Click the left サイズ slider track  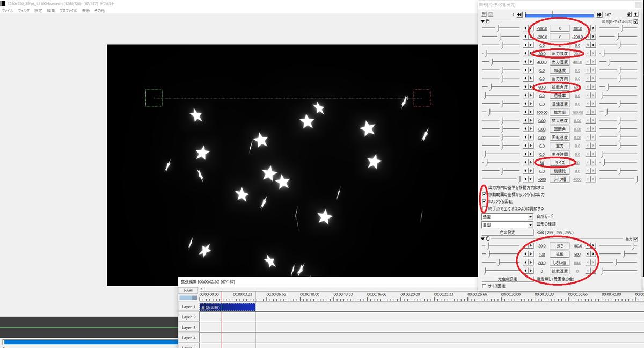coord(502,162)
